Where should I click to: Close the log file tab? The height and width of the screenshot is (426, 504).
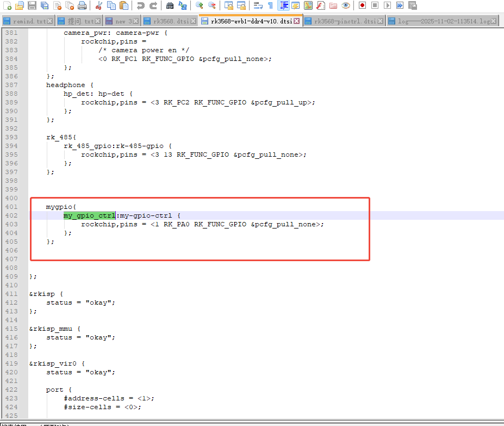click(x=493, y=21)
